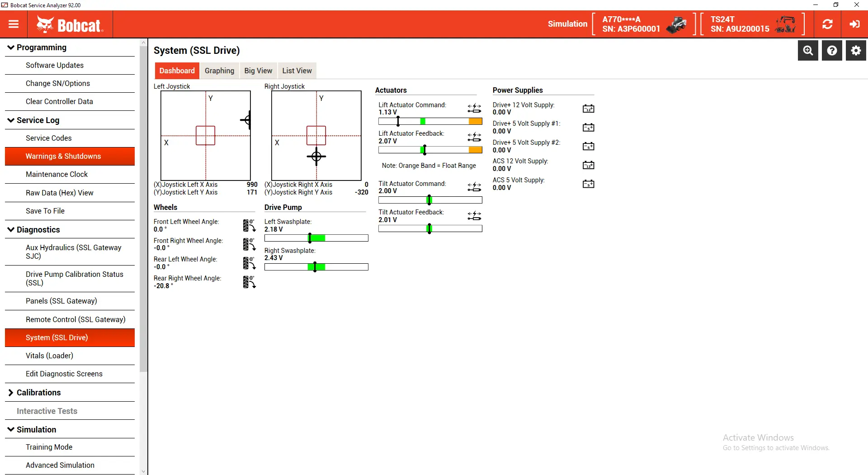Click the Tilt Actuator Command icon
The width and height of the screenshot is (868, 475).
tap(474, 187)
